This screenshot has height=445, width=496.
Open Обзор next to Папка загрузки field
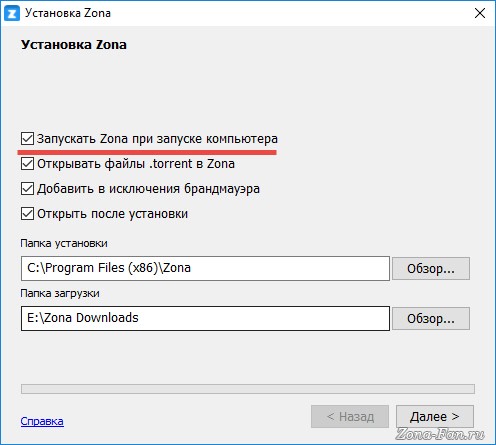click(431, 319)
